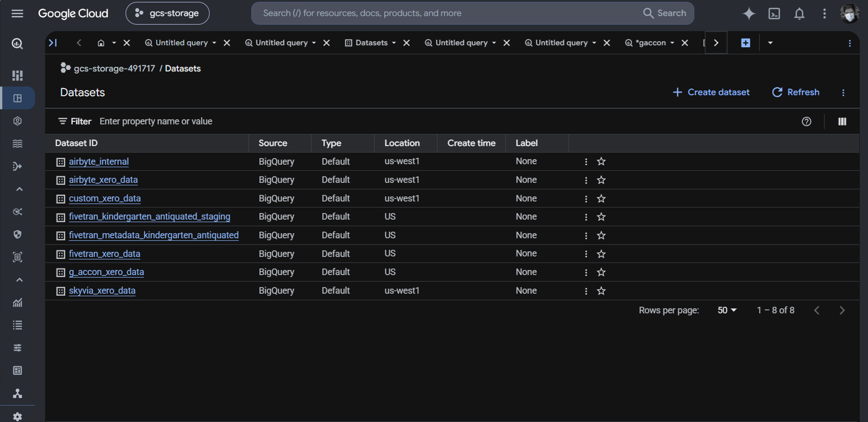Image resolution: width=868 pixels, height=422 pixels.
Task: Open the filter help question-mark icon
Action: [x=806, y=122]
